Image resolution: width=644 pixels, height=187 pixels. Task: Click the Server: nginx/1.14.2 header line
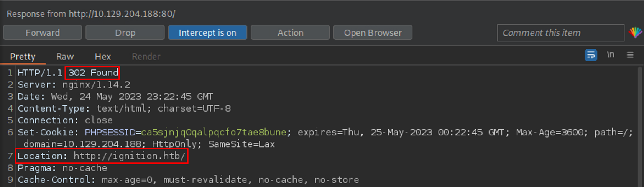coord(74,84)
